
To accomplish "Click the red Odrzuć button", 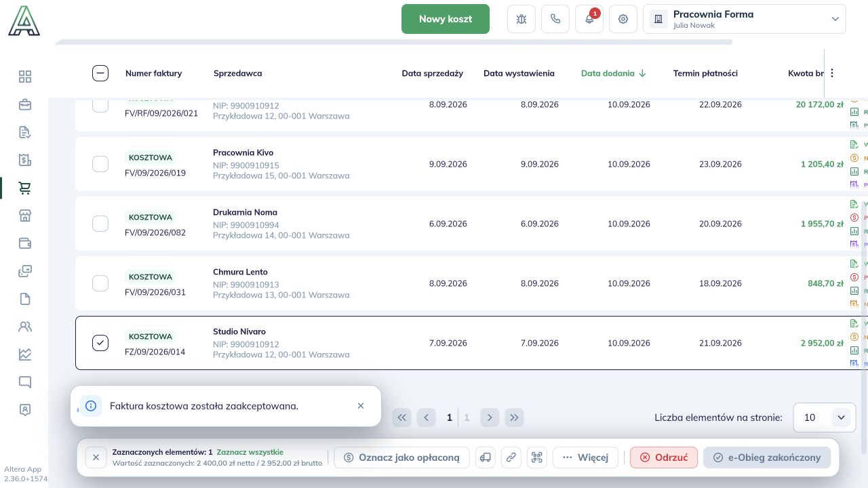I will (x=664, y=457).
